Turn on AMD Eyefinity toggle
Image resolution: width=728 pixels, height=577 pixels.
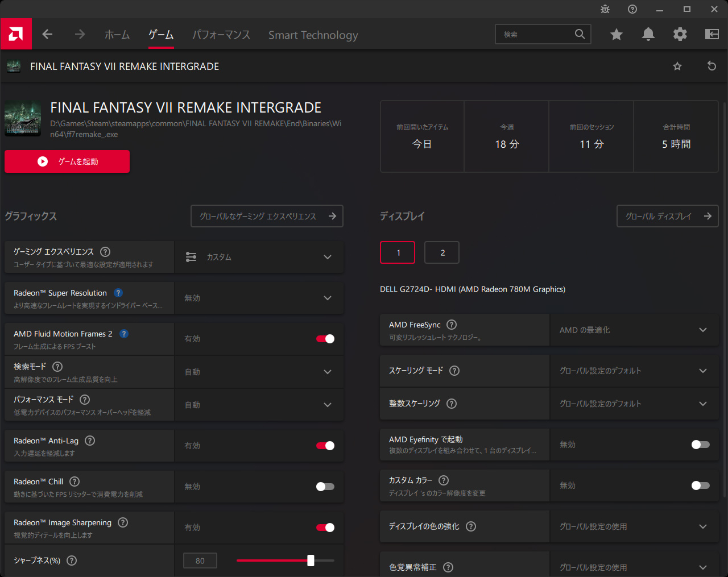[x=700, y=445]
